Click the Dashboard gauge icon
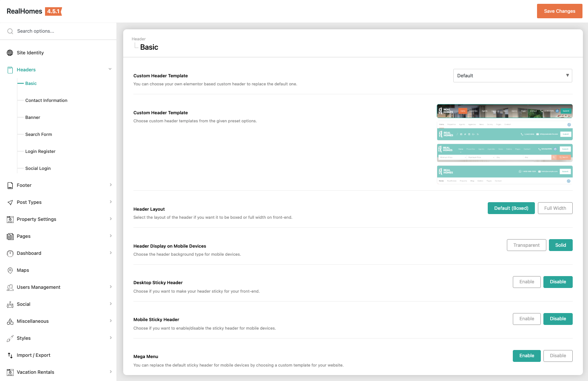 [10, 254]
